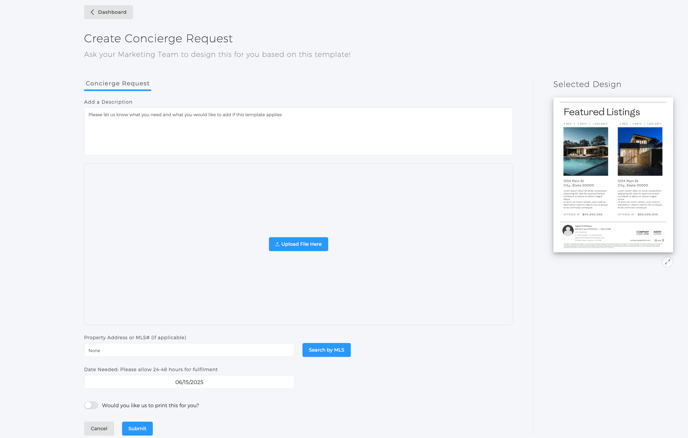Focus the Add a Description text area
This screenshot has height=438, width=688.
tap(298, 131)
